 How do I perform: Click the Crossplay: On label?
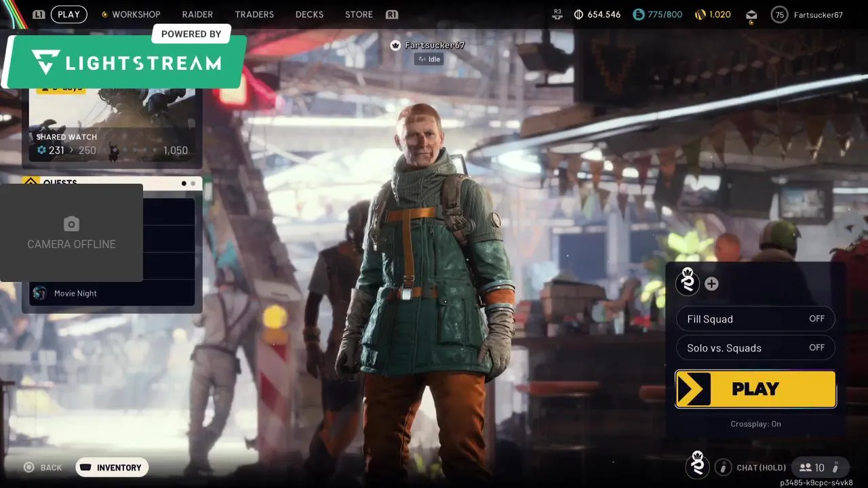click(x=755, y=424)
